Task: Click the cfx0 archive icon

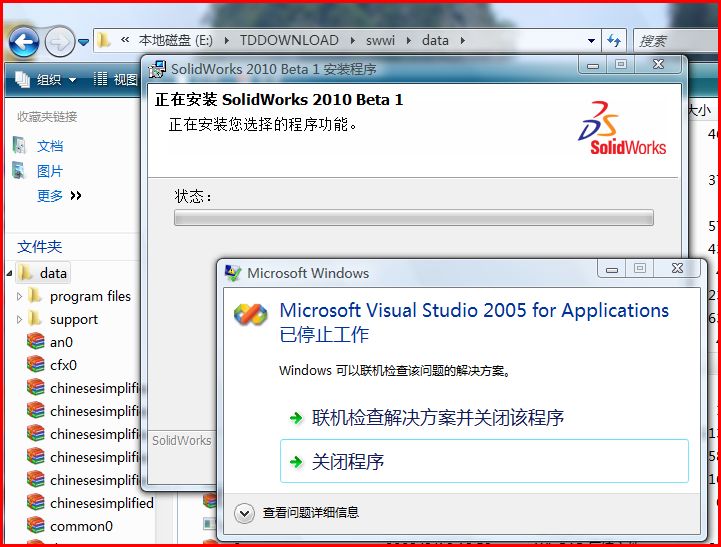Action: click(x=35, y=364)
